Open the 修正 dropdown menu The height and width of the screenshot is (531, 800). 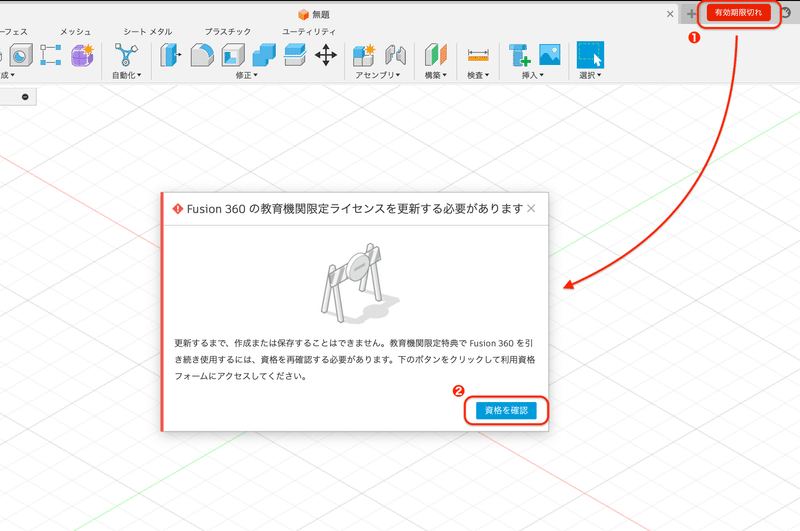[246, 75]
